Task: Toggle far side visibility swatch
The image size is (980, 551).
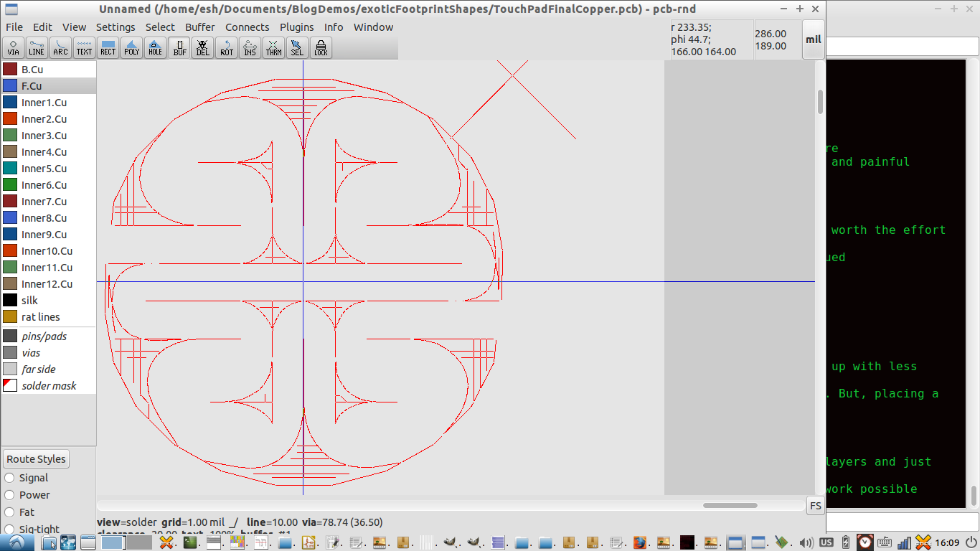Action: (10, 369)
